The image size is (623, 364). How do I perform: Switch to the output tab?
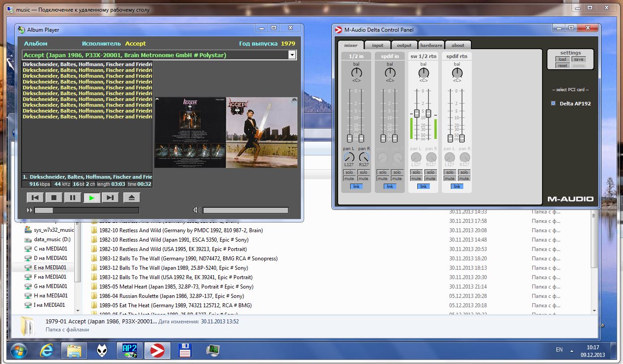click(x=404, y=45)
